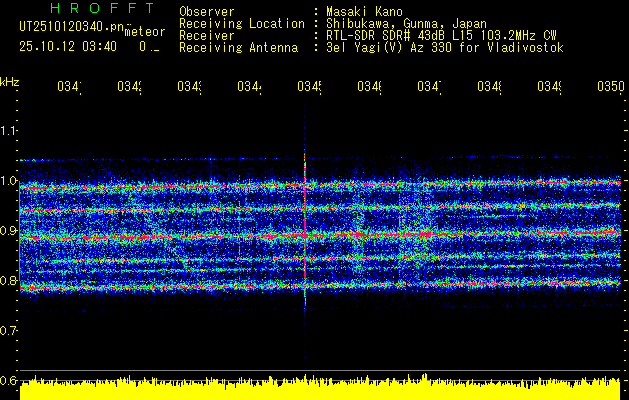Screen dimensions: 629x400
Task: Click the kHz axis unit label
Action: [x=9, y=82]
